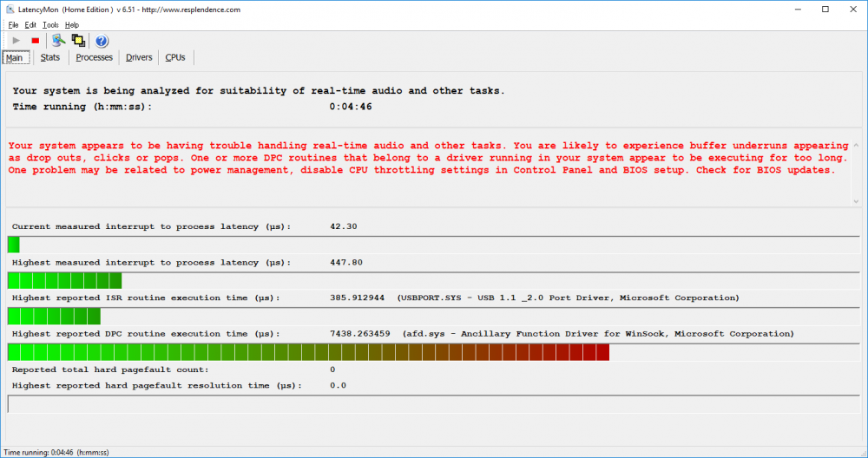868x458 pixels.
Task: Open the Tools menu
Action: coord(50,25)
